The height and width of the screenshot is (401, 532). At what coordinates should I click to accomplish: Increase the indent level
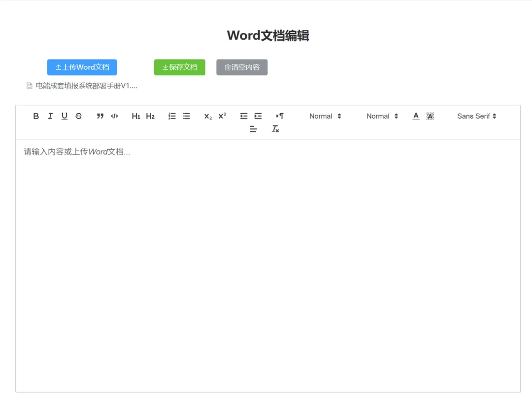[258, 116]
